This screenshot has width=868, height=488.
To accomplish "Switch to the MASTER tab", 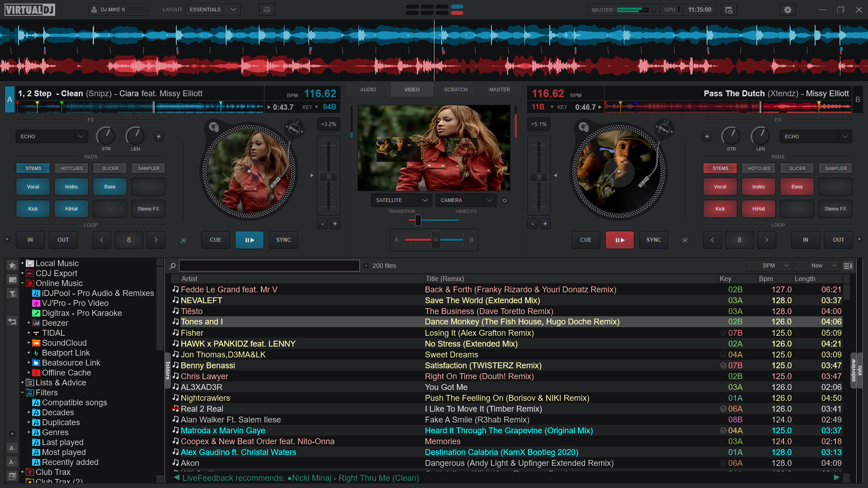I will 499,89.
